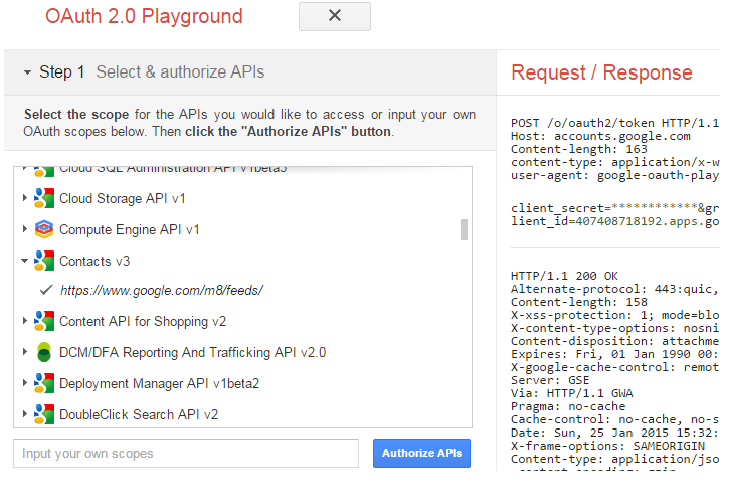Focus the Input your own scopes field
The image size is (732, 487).
coord(185,453)
